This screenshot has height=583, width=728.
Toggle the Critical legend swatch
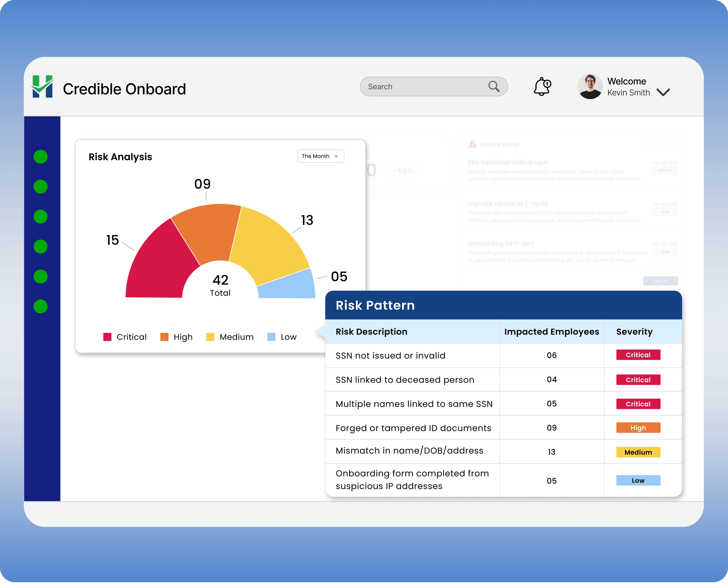107,337
